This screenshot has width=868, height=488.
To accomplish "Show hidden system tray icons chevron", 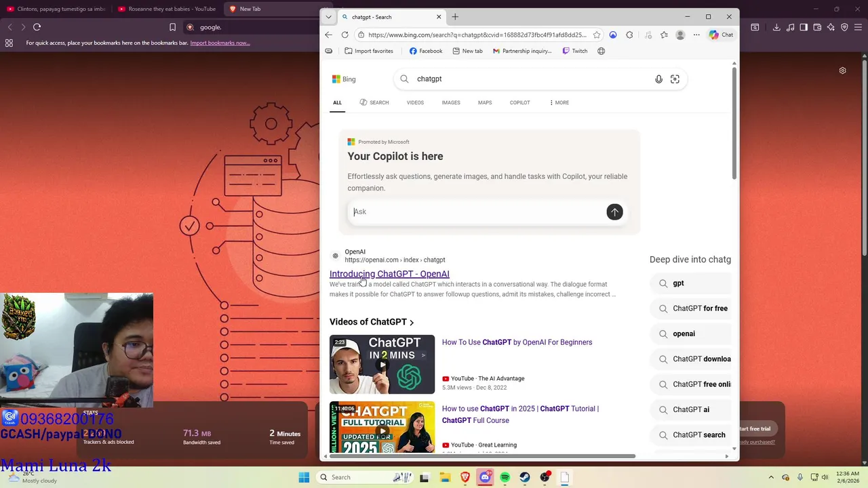I will tap(771, 477).
